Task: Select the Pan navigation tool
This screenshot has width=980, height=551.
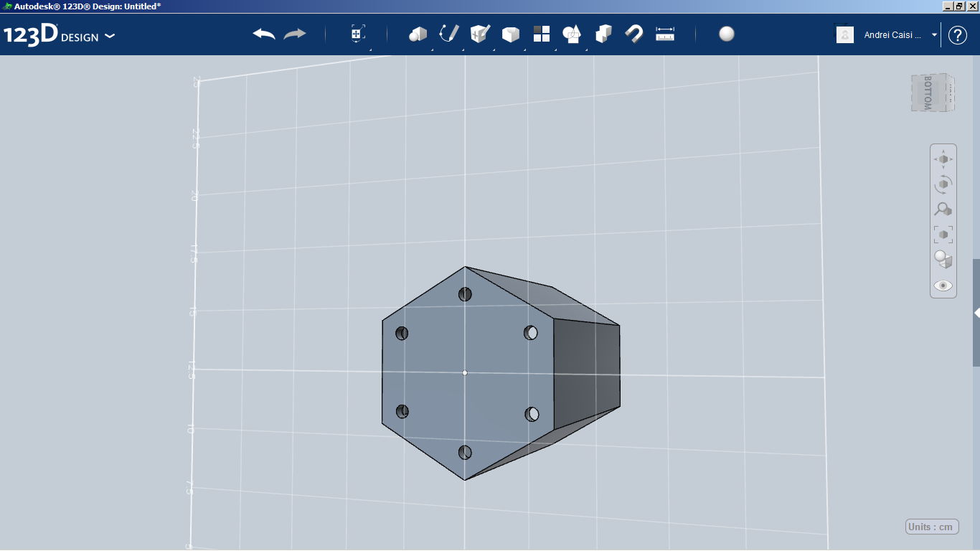Action: tap(943, 159)
